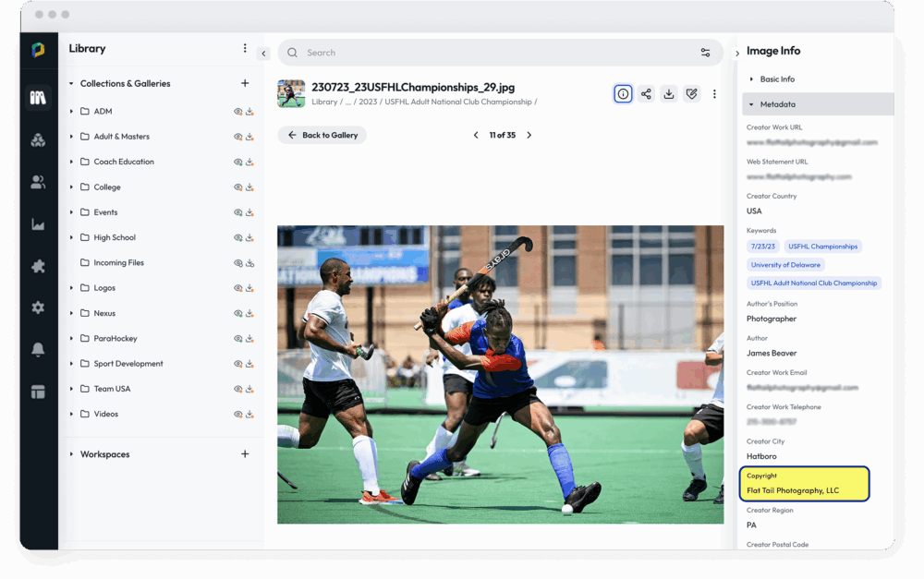Open the notifications bell icon

click(x=38, y=349)
